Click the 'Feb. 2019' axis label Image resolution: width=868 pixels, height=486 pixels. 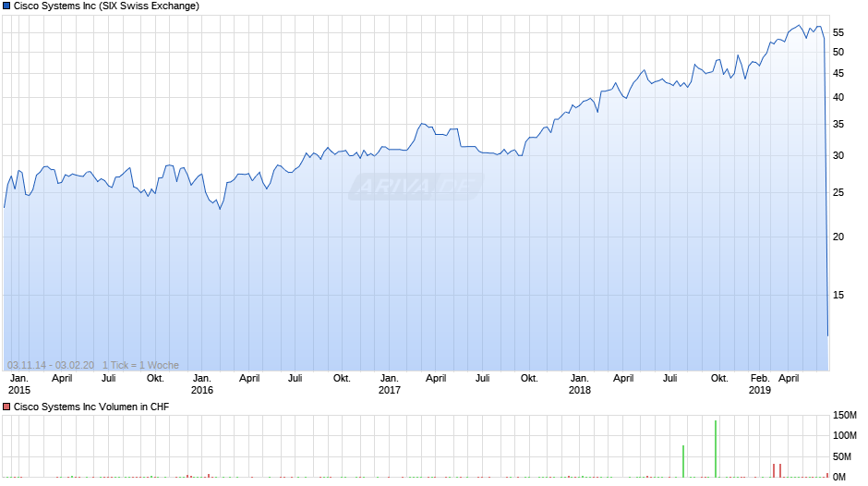coord(759,384)
